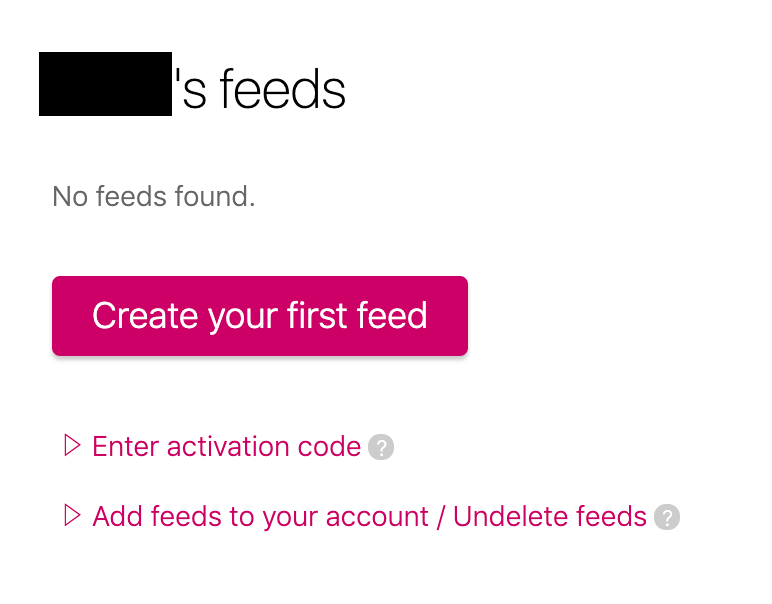Expand the Enter activation code section
The width and height of the screenshot is (772, 604).
click(226, 446)
